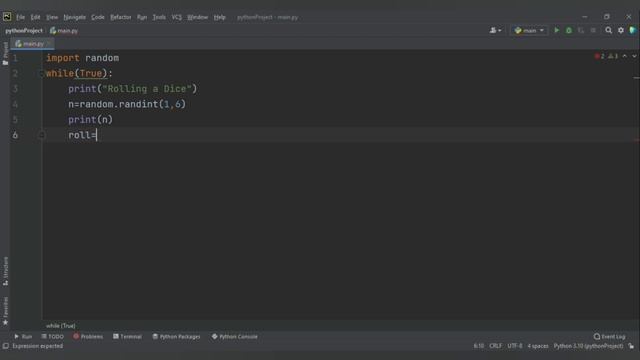Screen dimensions: 640x360
Task: Click line number 1 in the gutter
Action: (x=15, y=58)
